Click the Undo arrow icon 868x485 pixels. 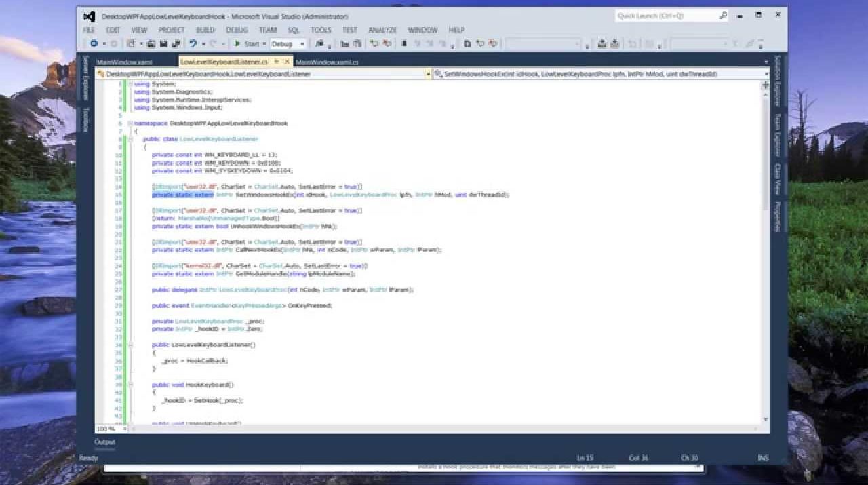pyautogui.click(x=194, y=44)
